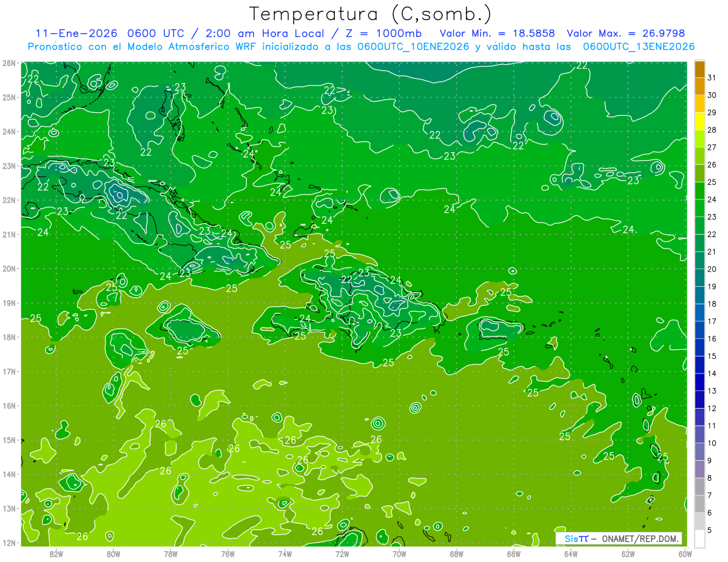Click the 62W longitude axis label
The height and width of the screenshot is (562, 728).
click(628, 554)
